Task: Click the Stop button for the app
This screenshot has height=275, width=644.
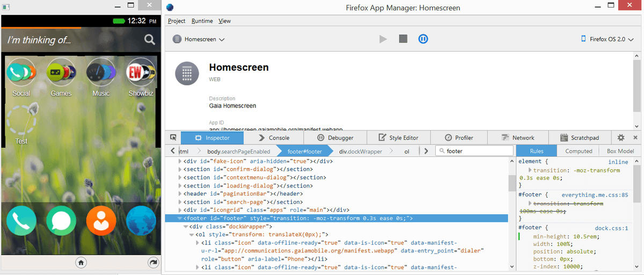Action: [403, 39]
